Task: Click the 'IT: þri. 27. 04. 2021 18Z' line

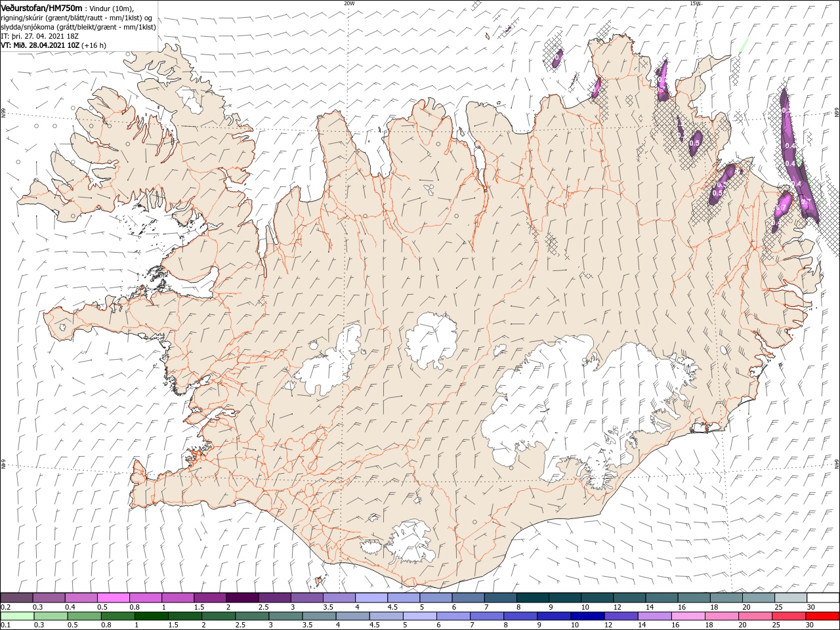Action: [39, 36]
